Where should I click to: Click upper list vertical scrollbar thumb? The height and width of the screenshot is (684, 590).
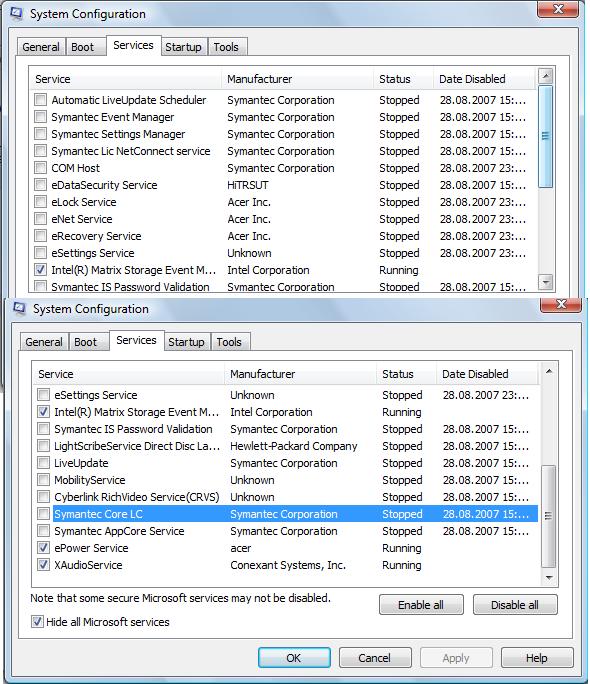click(x=546, y=136)
